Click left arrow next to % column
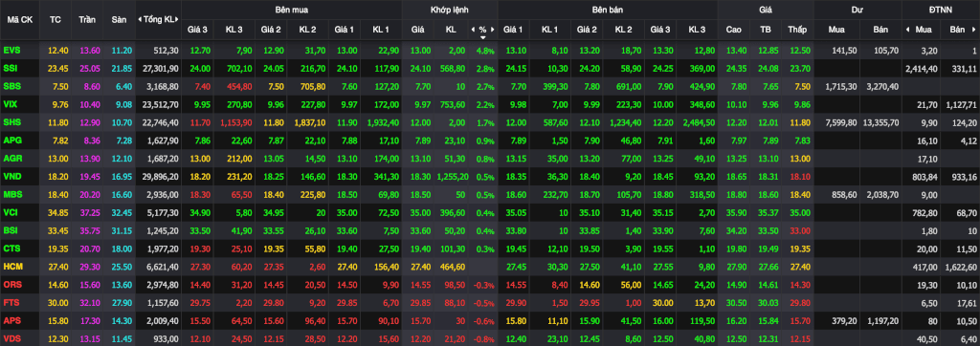This screenshot has height=346, width=980. (473, 30)
